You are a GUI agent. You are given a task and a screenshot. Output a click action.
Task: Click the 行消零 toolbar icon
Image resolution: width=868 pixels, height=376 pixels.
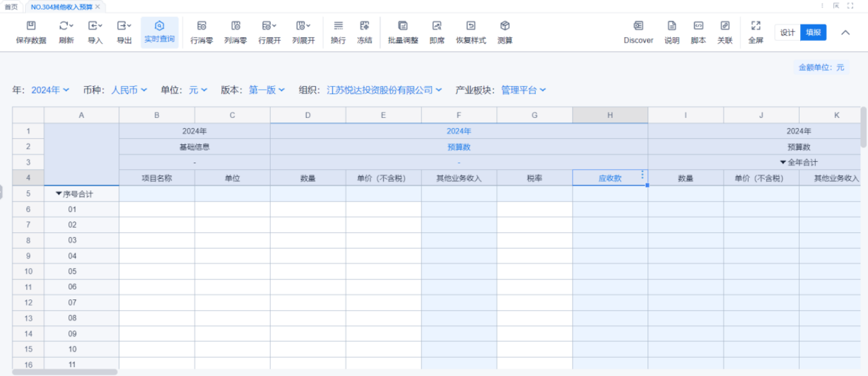pos(202,26)
